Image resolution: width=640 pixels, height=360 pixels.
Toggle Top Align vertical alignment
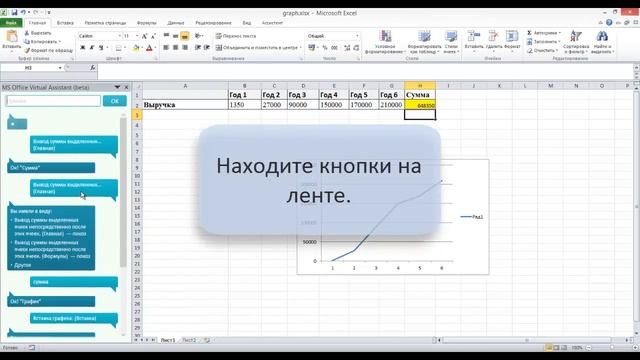[167, 36]
